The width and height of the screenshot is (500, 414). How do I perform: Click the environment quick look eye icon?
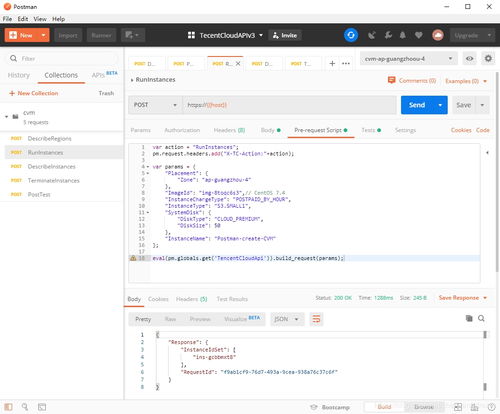pyautogui.click(x=470, y=59)
